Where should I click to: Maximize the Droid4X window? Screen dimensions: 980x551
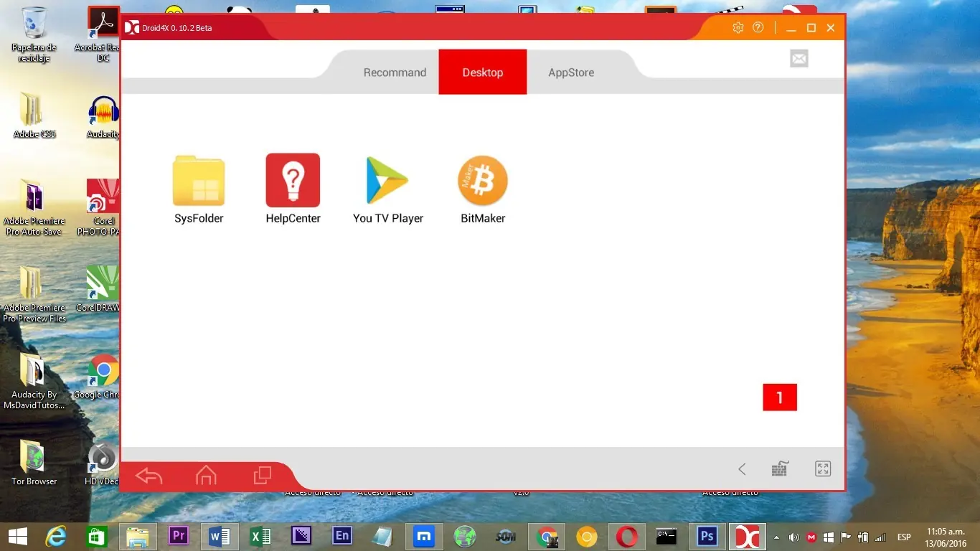coord(811,28)
